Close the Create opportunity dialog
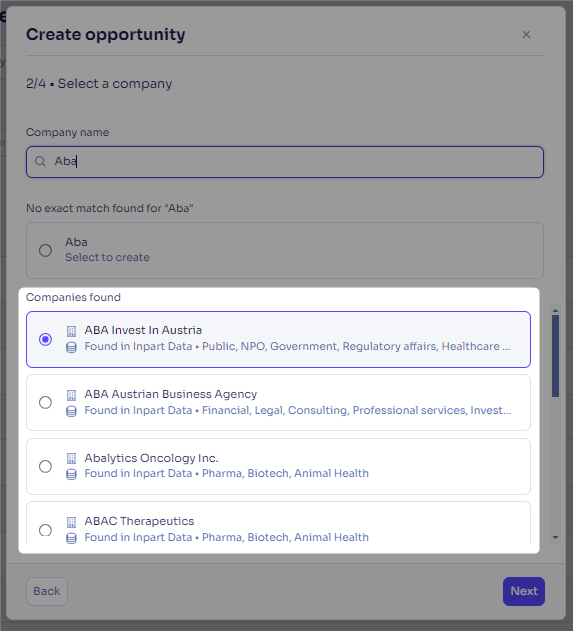 pyautogui.click(x=526, y=35)
